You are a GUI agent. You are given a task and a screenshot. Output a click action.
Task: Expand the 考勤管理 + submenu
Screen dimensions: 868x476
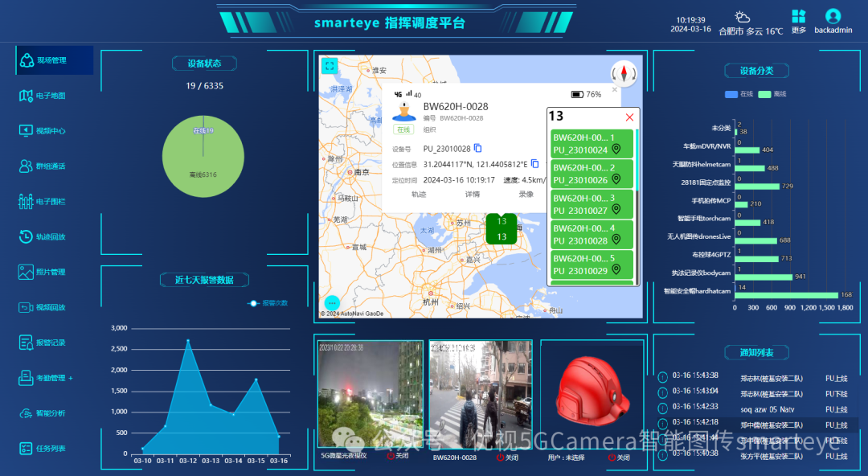pos(47,378)
